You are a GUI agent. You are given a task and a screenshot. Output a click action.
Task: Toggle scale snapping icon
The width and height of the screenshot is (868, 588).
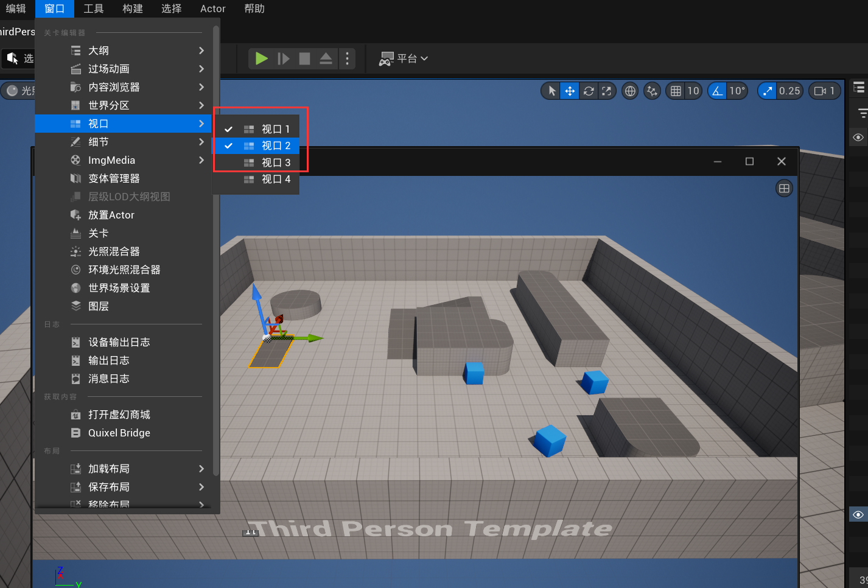point(768,91)
